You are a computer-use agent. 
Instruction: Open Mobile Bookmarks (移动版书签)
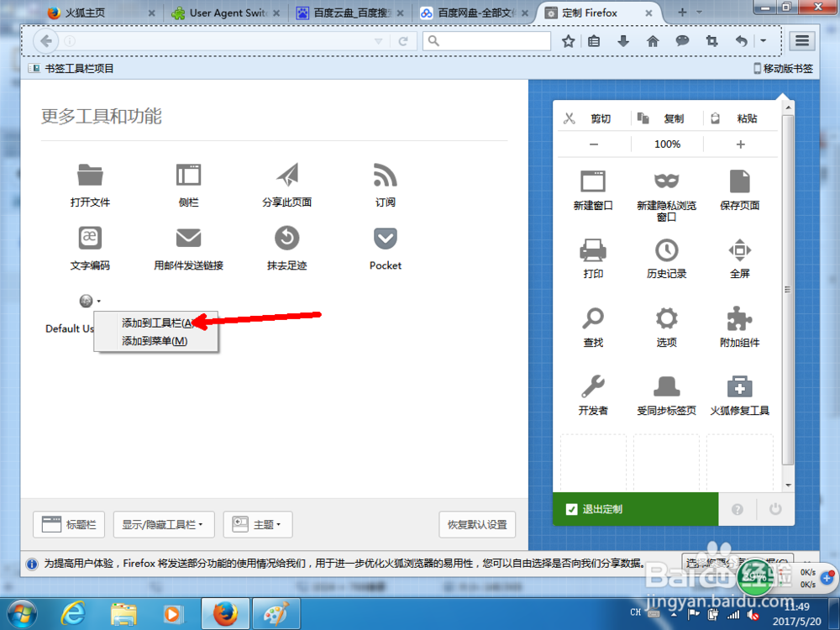pyautogui.click(x=783, y=69)
